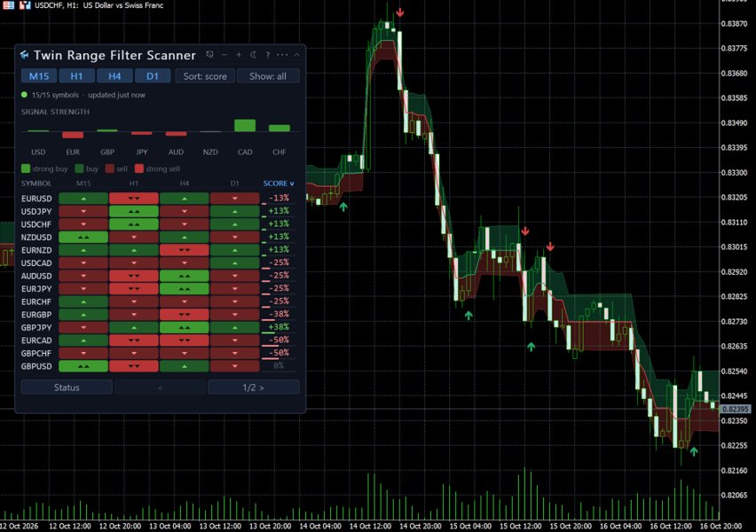Click the Status button
756x532 pixels.
point(67,387)
